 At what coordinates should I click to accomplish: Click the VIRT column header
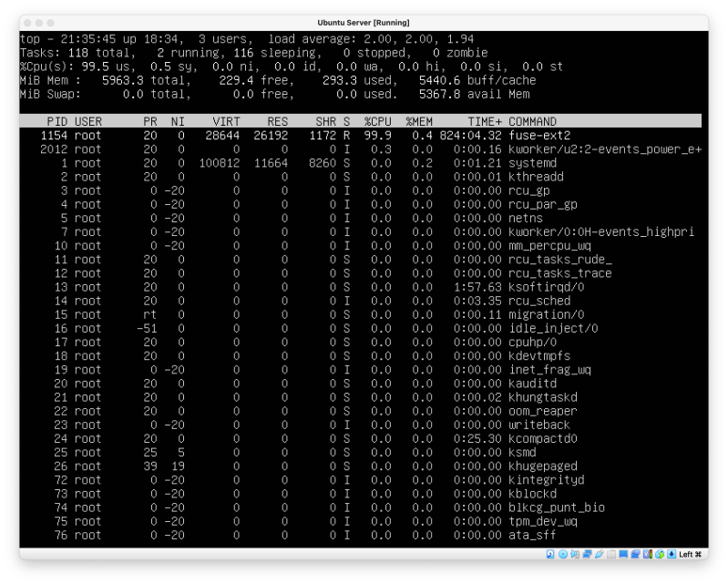click(x=226, y=121)
